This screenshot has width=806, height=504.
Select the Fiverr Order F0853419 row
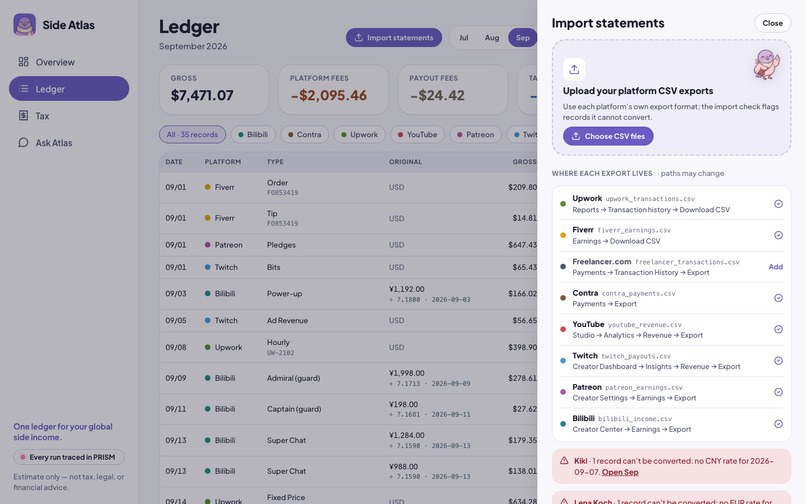coord(348,187)
